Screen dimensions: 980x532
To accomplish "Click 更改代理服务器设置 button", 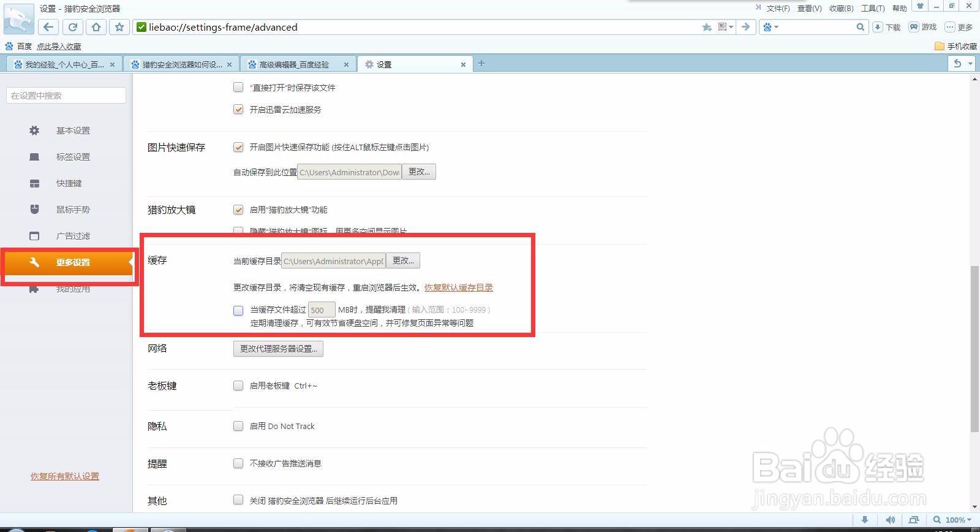I will click(x=278, y=349).
